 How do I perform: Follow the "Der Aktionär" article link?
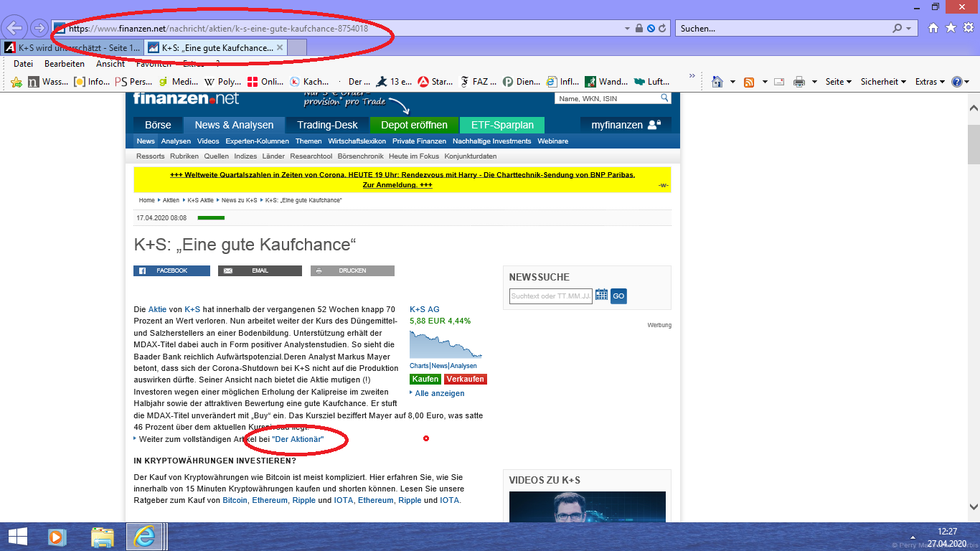pyautogui.click(x=298, y=438)
